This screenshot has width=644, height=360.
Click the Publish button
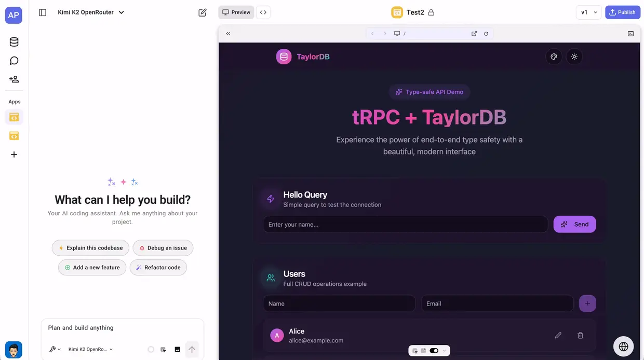click(623, 12)
